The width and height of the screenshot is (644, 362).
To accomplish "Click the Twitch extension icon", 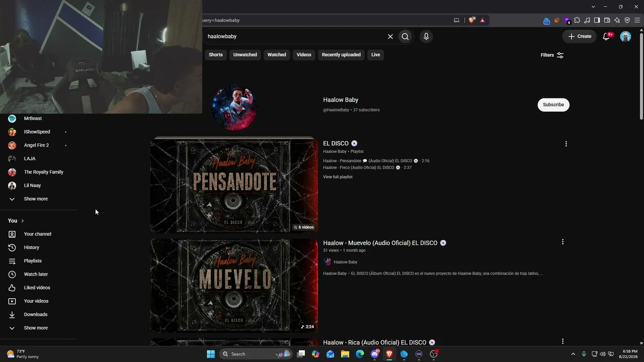I will [x=567, y=20].
